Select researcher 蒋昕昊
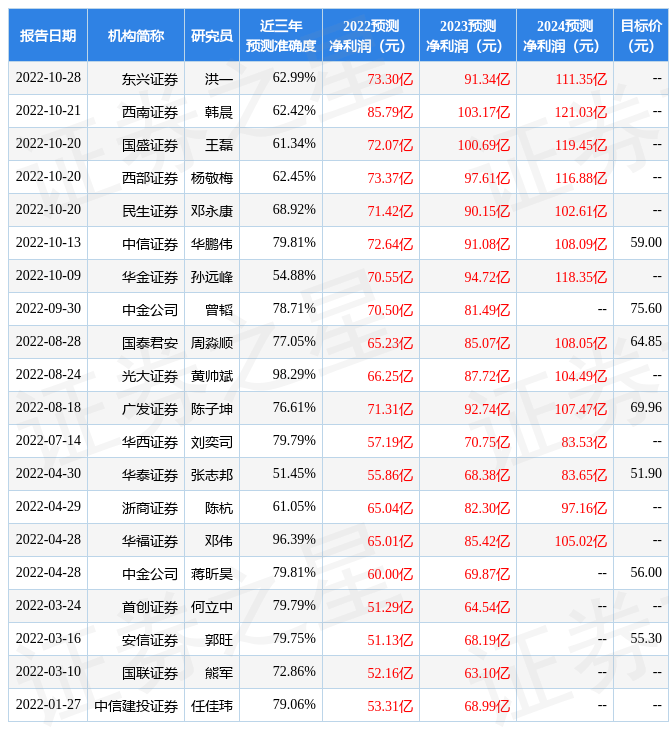Viewport: 669px width, 730px height. 212,575
